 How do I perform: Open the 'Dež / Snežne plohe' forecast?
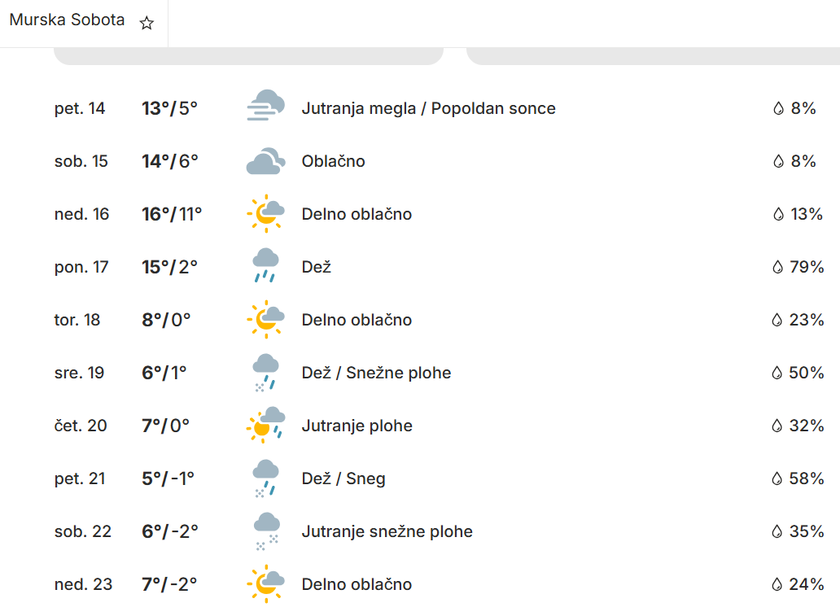click(376, 373)
